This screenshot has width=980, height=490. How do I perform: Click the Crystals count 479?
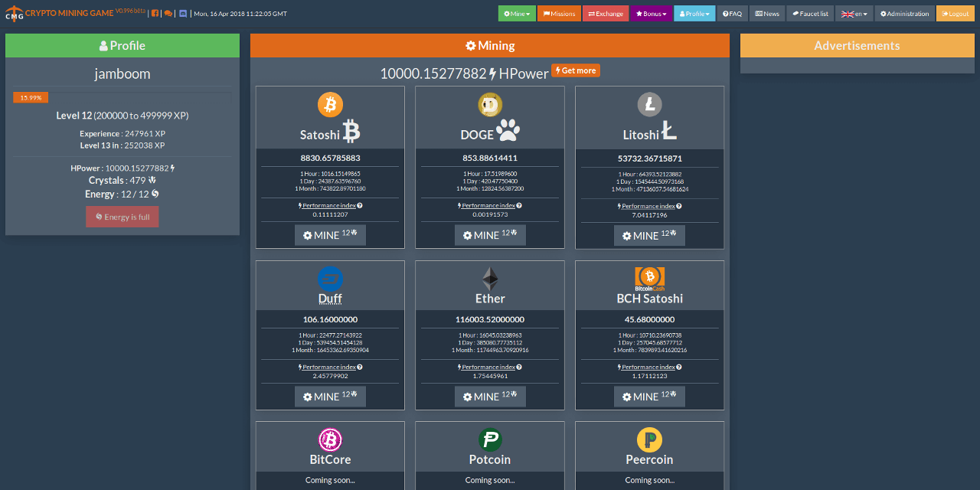138,180
